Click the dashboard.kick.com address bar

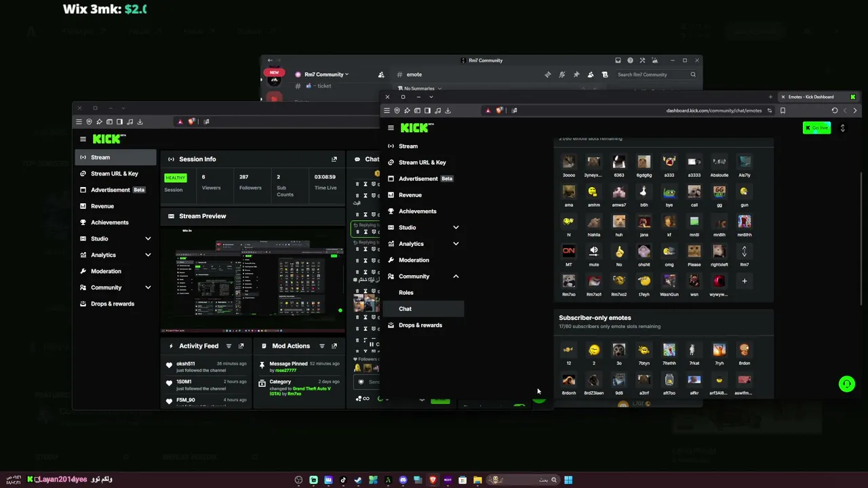(x=713, y=110)
